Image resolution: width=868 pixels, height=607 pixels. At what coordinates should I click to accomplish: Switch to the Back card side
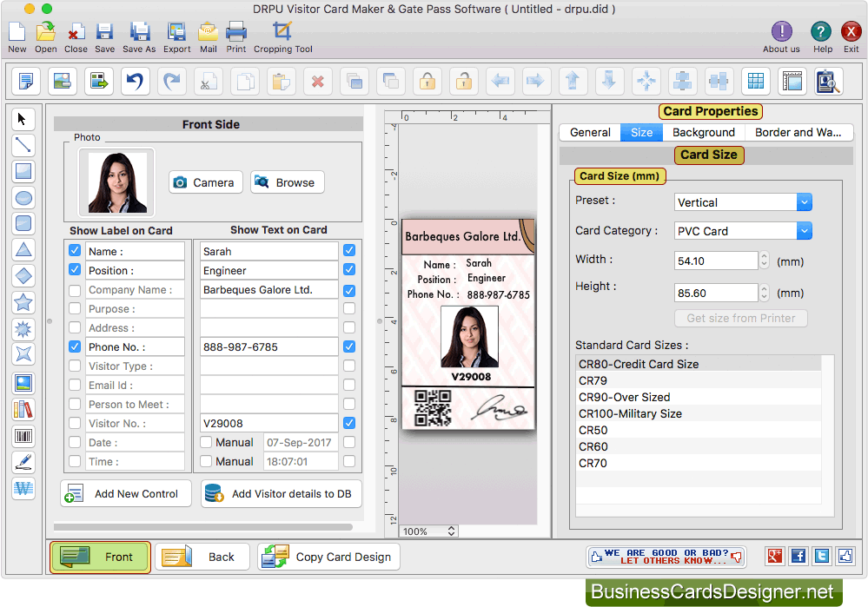point(202,557)
